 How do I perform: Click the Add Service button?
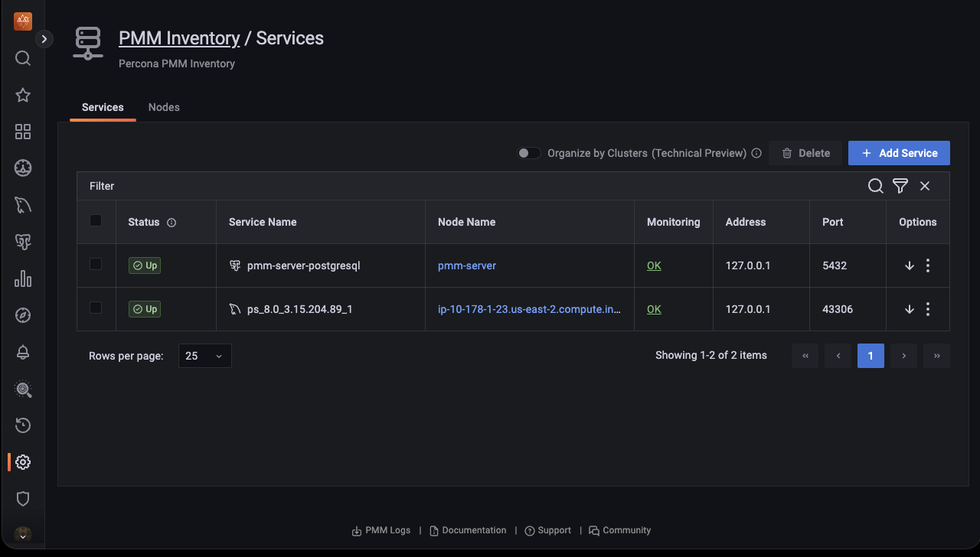click(899, 153)
